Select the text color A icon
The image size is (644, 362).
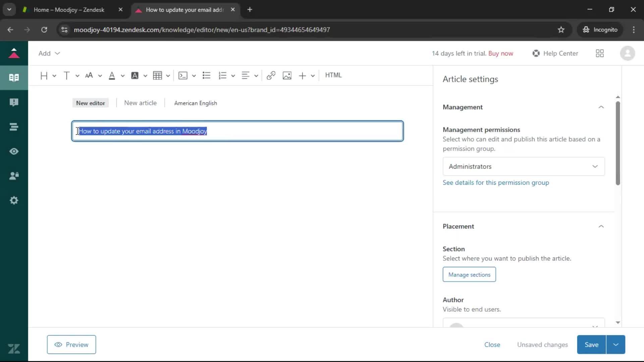112,75
